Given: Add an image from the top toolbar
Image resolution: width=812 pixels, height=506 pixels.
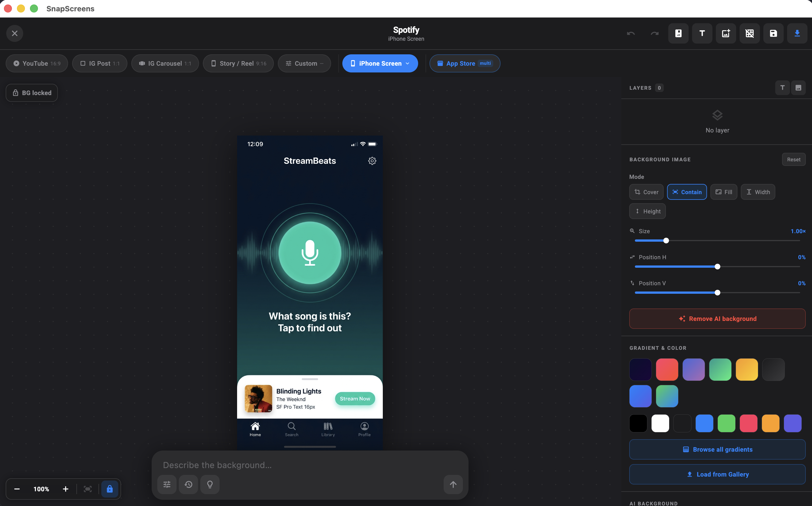Looking at the screenshot, I should coord(726,33).
